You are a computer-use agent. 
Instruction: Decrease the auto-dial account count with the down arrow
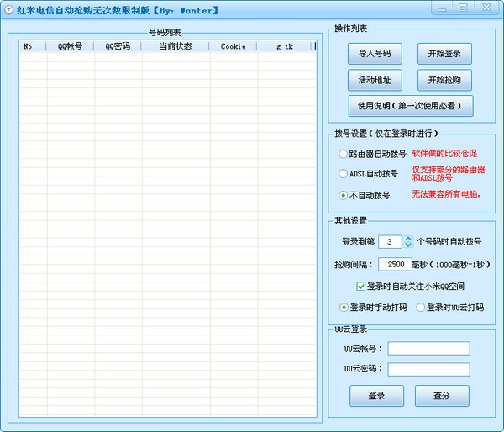(408, 245)
